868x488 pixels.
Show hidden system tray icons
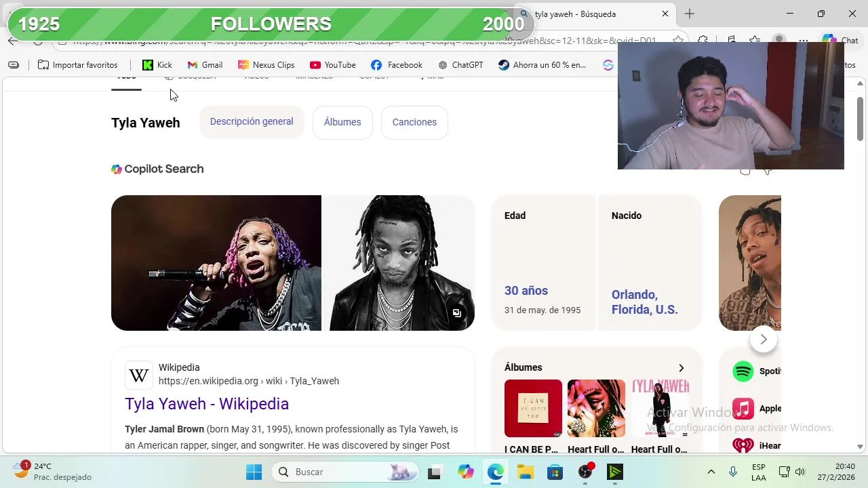coord(711,472)
